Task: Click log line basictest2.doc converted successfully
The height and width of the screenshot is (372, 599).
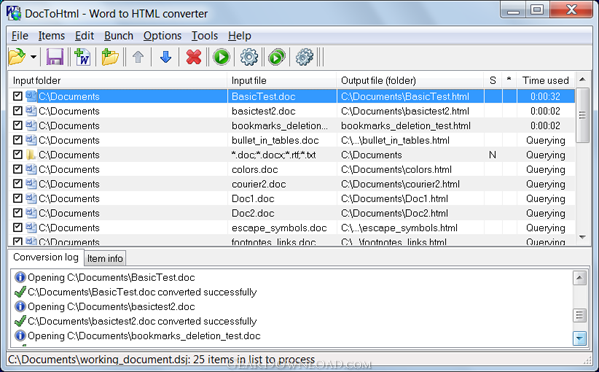Action: pos(142,321)
